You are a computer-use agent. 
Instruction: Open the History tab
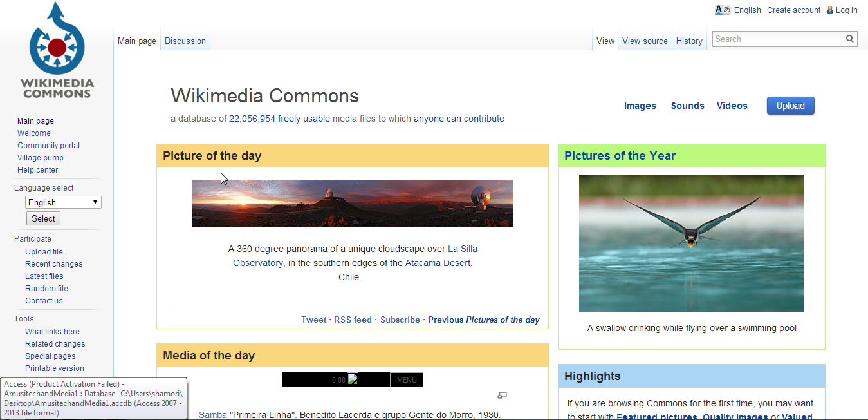pyautogui.click(x=689, y=41)
